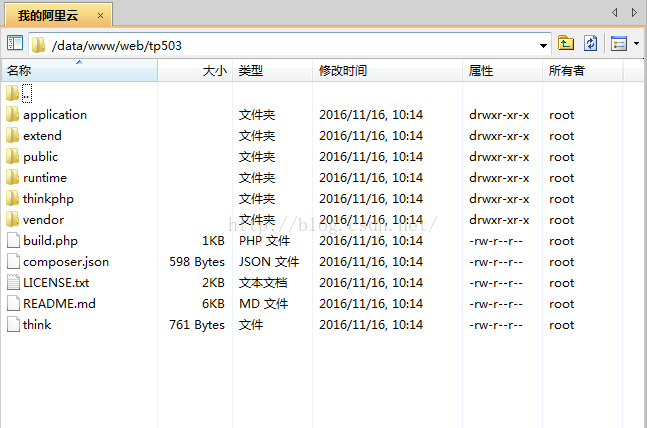Click the vendor folder name
647x428 pixels.
[x=43, y=220]
